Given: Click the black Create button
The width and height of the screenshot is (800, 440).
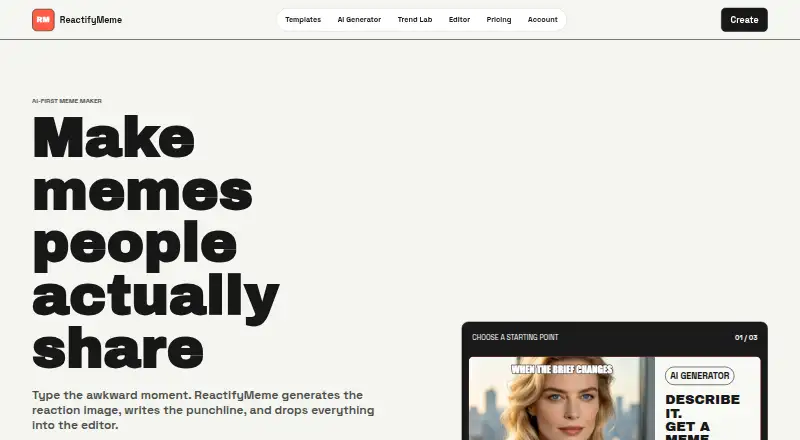Looking at the screenshot, I should point(744,20).
